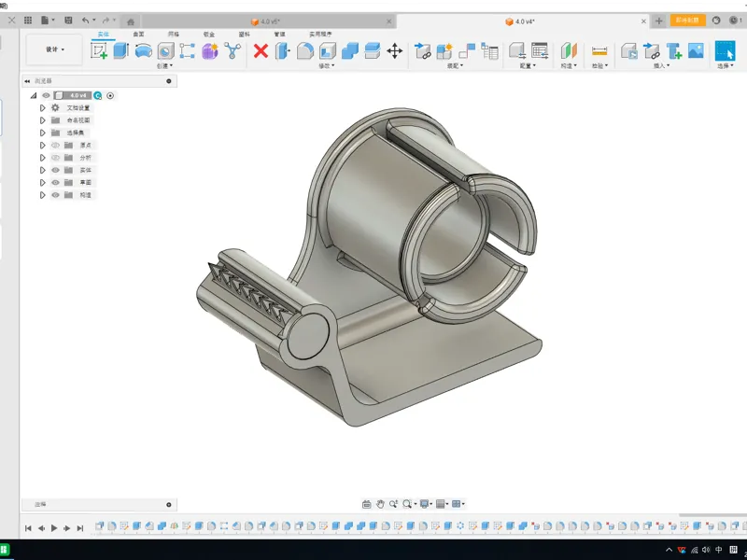The width and height of the screenshot is (747, 560).
Task: Select the Extrude tool
Action: point(121,50)
